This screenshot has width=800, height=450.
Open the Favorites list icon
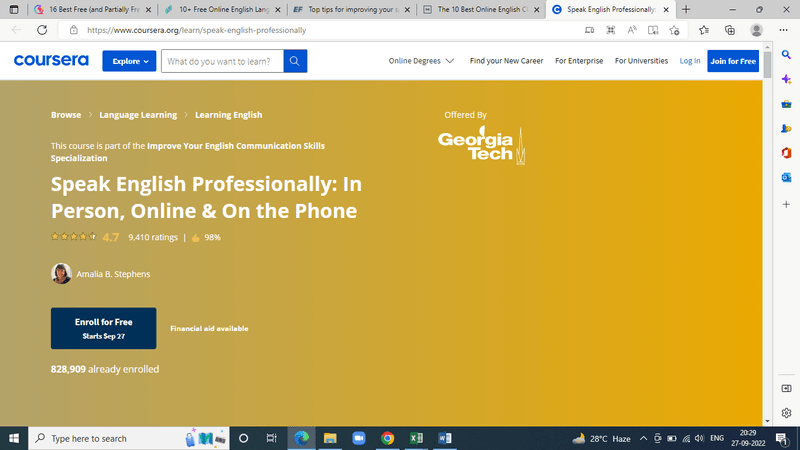click(704, 30)
